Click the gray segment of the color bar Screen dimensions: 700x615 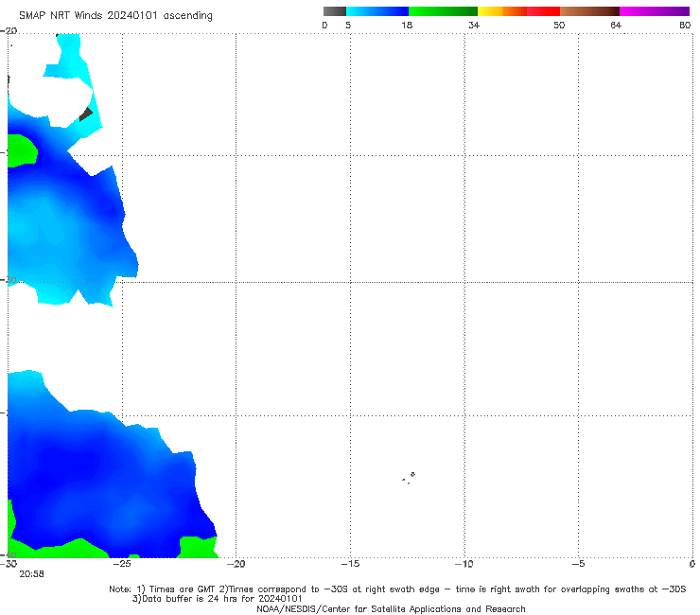pos(335,11)
